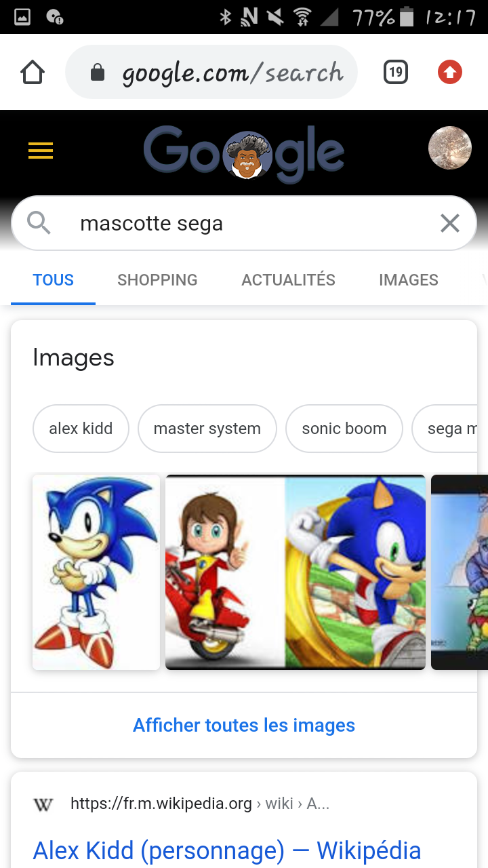Open the Google account profile picture
Screen dimensions: 488x868
(450, 148)
